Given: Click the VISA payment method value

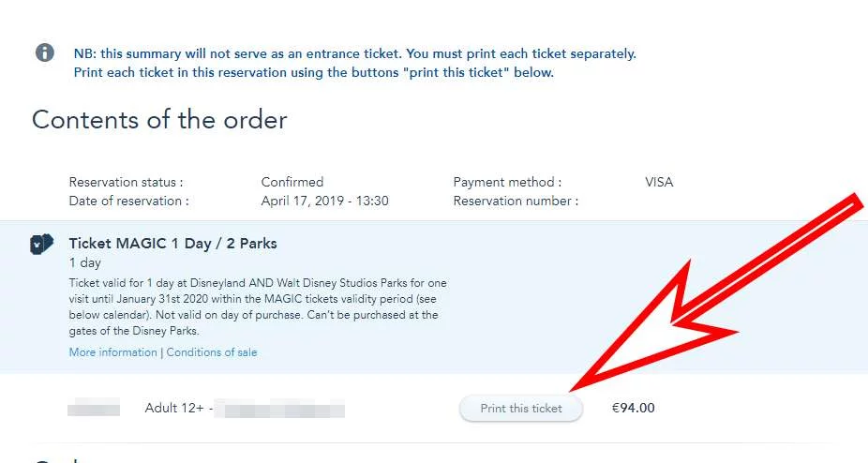Looking at the screenshot, I should tap(659, 182).
